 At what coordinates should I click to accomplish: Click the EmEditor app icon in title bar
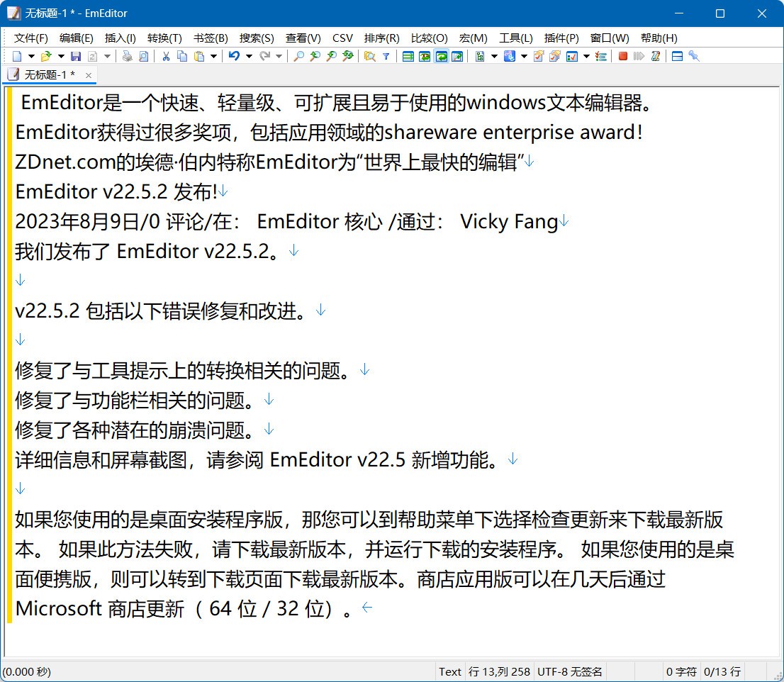(x=13, y=13)
